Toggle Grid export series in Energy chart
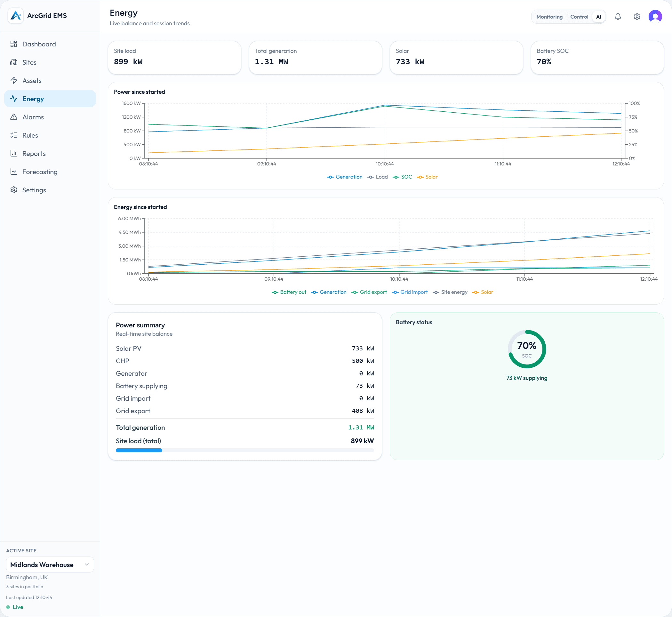This screenshot has width=672, height=617. tap(369, 292)
